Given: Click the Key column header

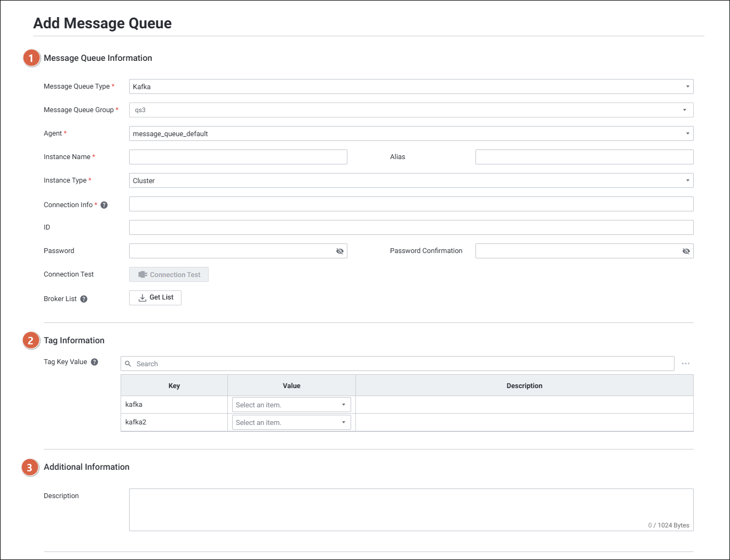Looking at the screenshot, I should (174, 385).
